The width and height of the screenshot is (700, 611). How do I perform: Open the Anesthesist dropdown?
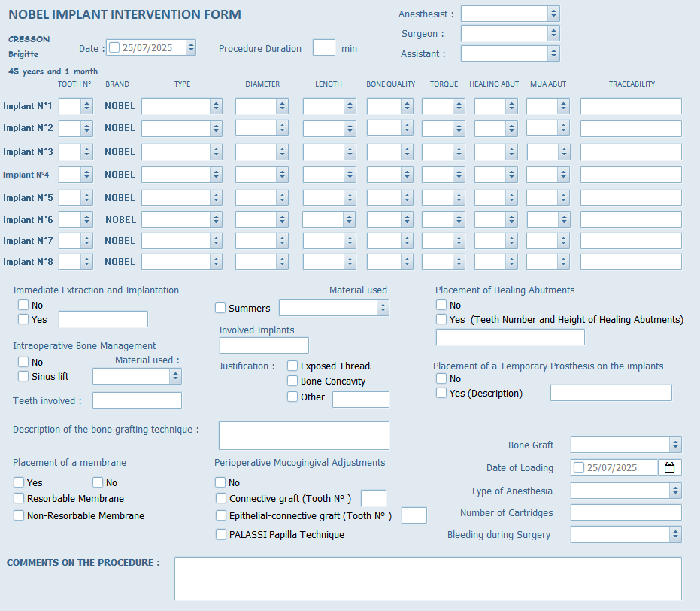coord(553,14)
